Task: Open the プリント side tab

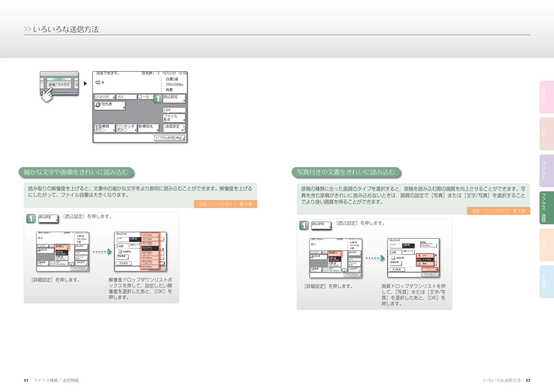Action: [x=547, y=171]
